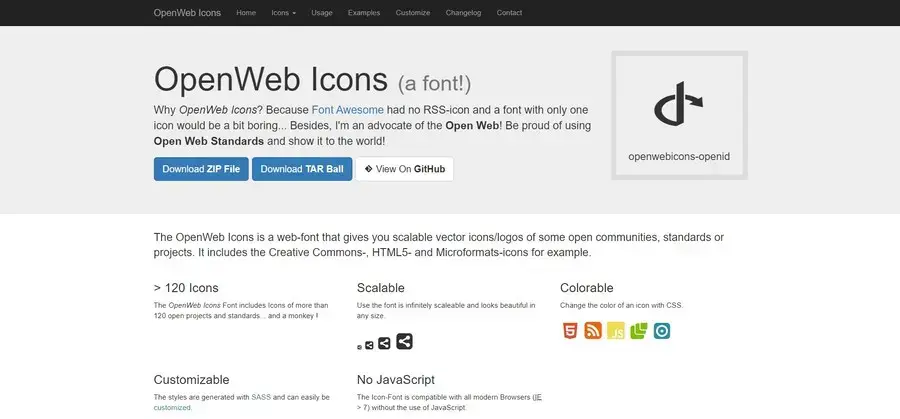Click the View On GitHub button
Screen dimensions: 900x419
click(x=405, y=169)
